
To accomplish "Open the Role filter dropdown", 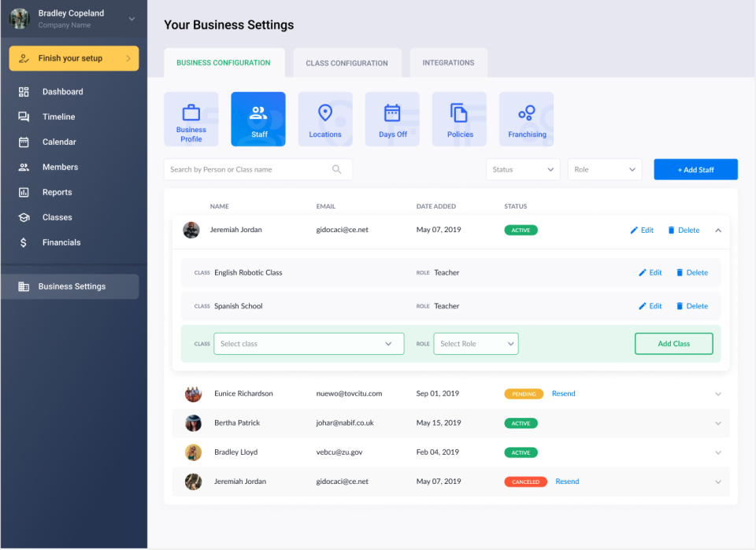I will [604, 169].
